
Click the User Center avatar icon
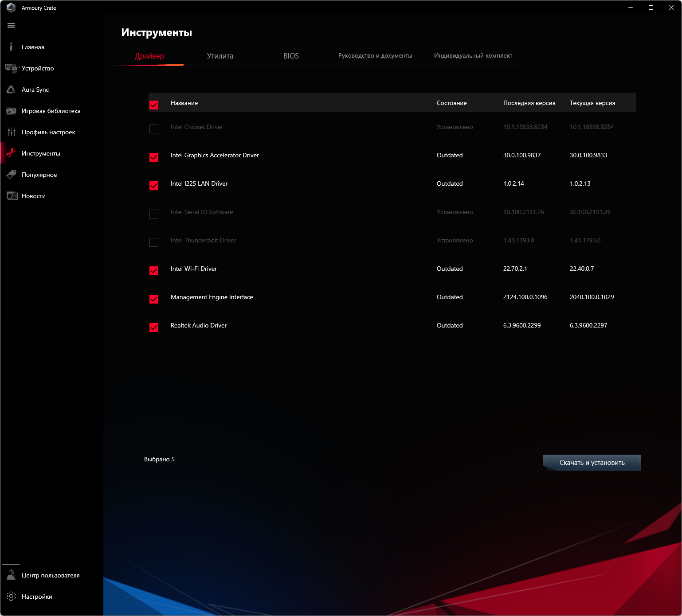point(11,575)
